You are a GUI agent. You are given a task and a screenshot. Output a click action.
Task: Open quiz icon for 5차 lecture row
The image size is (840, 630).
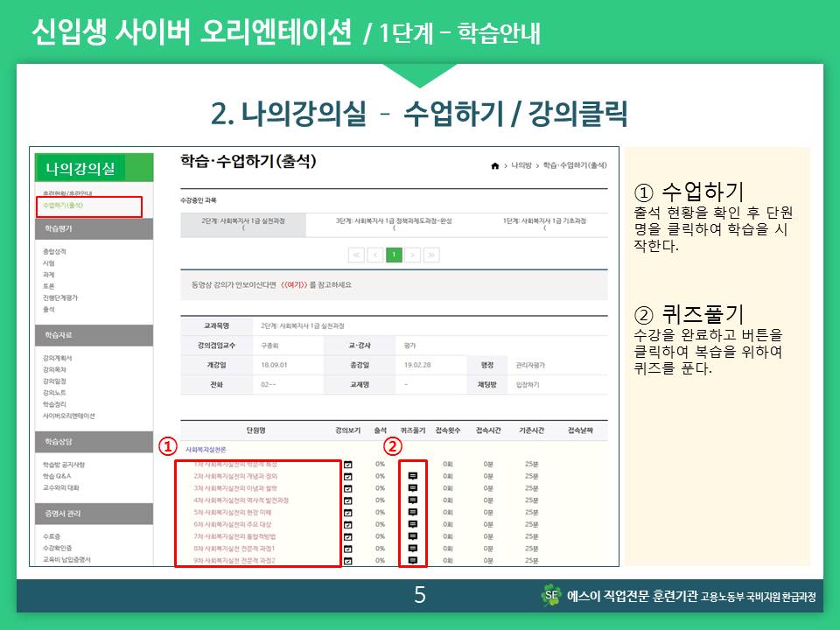(413, 512)
